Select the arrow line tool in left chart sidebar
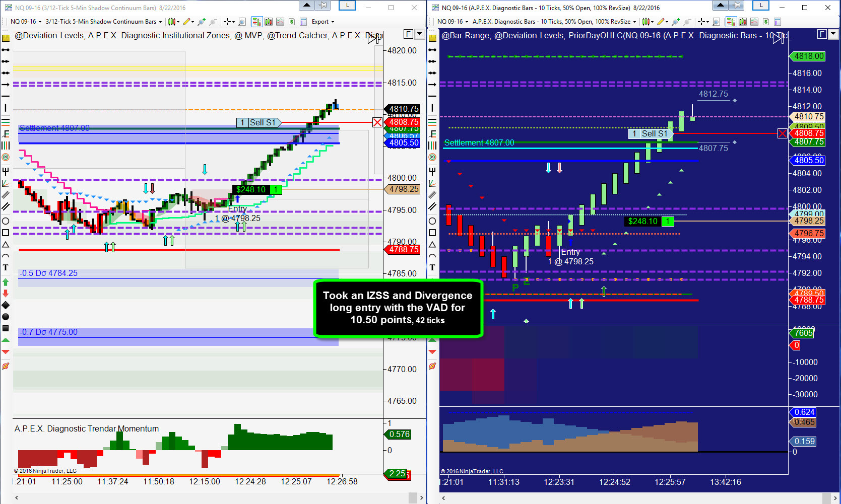The height and width of the screenshot is (504, 841). click(x=6, y=84)
